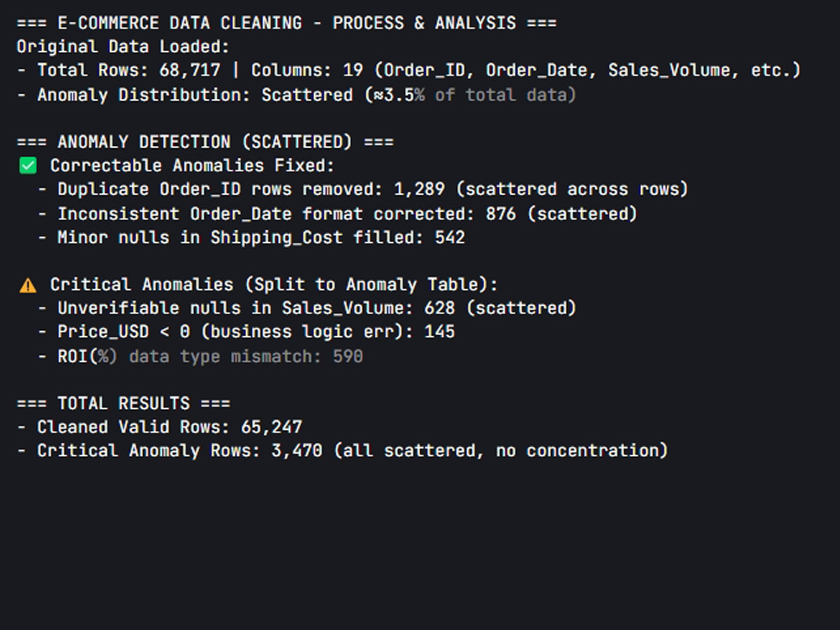Click the ROI(%) data type mismatch line
Screen dimensions: 840x630
(200, 356)
